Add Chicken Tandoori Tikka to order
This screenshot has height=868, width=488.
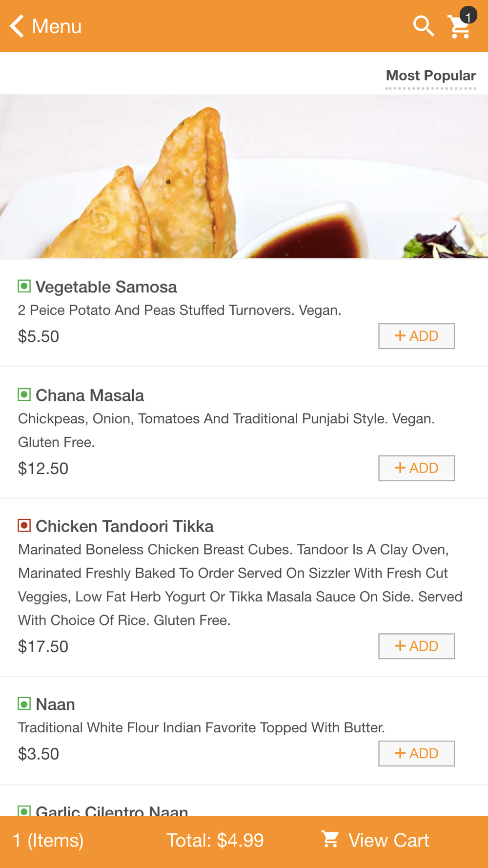[416, 646]
